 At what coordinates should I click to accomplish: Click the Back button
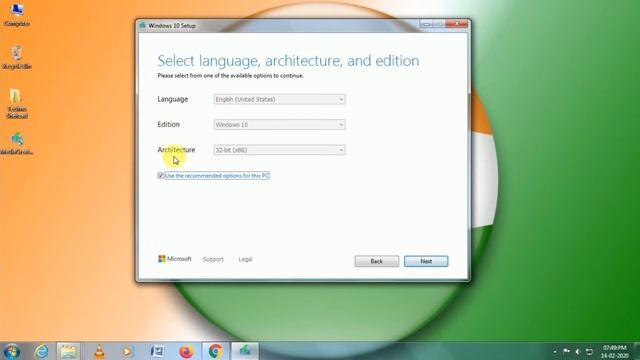coord(376,261)
